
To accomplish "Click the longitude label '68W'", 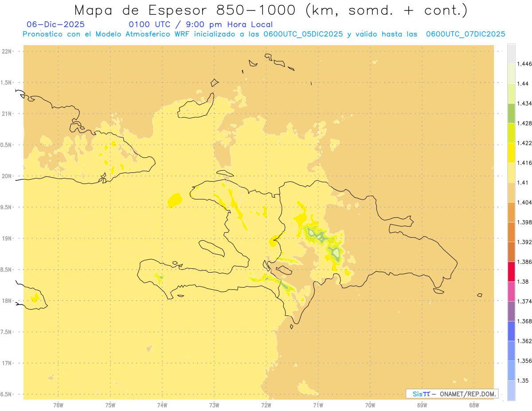I will 474,405.
